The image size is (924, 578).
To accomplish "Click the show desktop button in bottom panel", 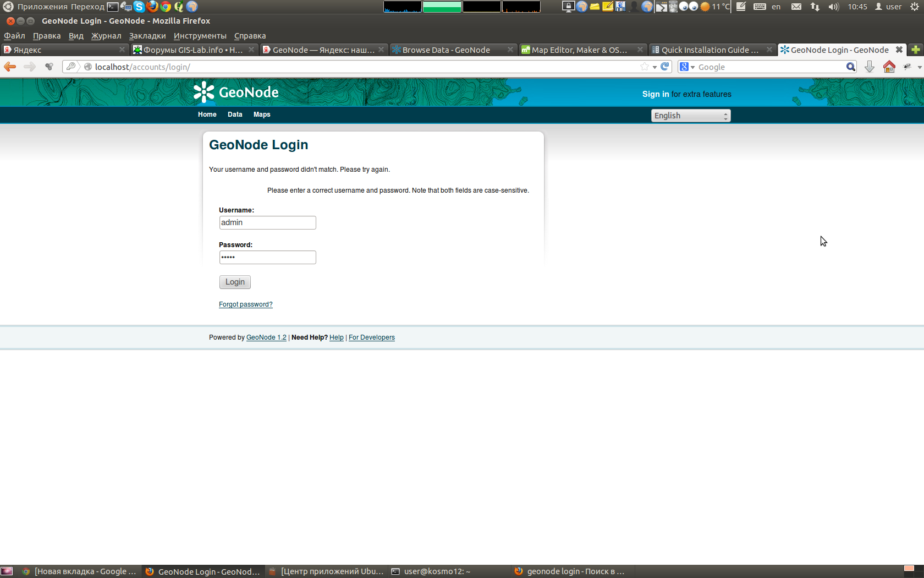I will [7, 571].
